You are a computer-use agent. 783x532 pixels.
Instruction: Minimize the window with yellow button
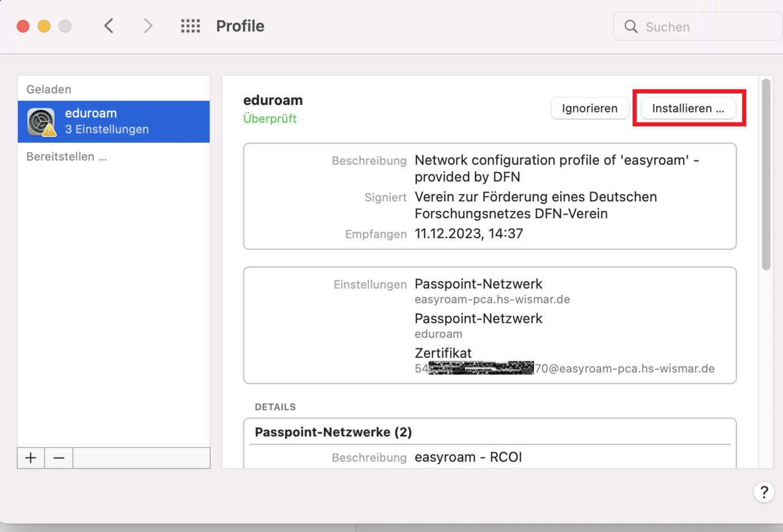(44, 26)
